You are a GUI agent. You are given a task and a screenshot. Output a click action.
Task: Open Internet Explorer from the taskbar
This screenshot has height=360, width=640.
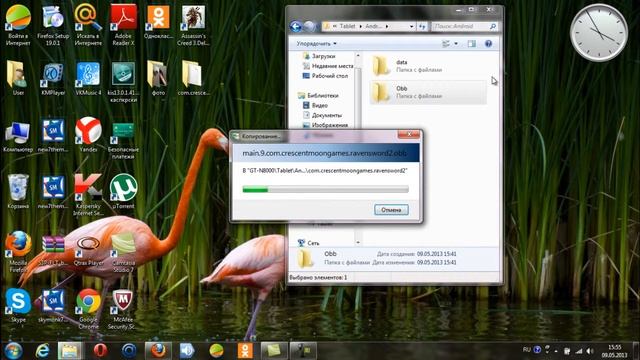pyautogui.click(x=42, y=351)
